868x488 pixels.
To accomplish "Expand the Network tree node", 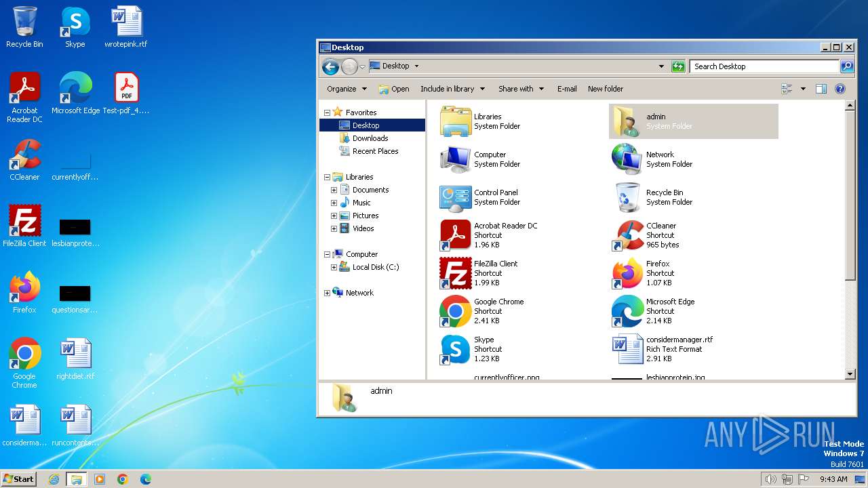I will tap(327, 293).
